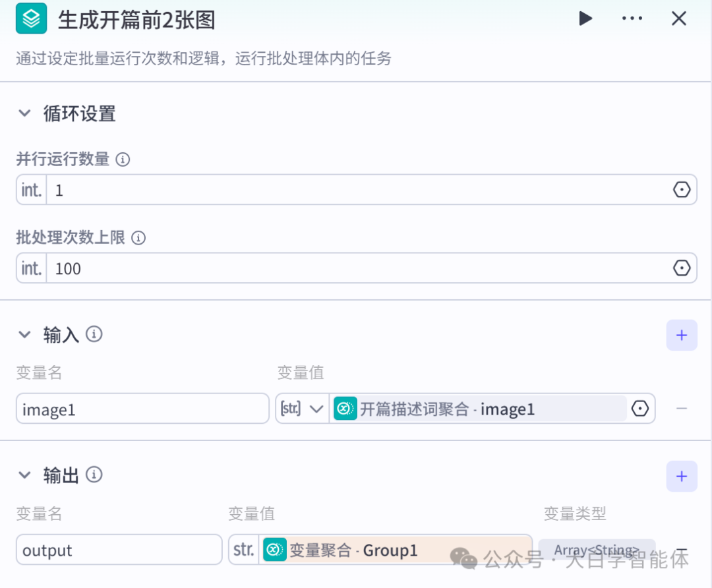712x588 pixels.
Task: Click the batch node icon beside the title
Action: click(30, 18)
